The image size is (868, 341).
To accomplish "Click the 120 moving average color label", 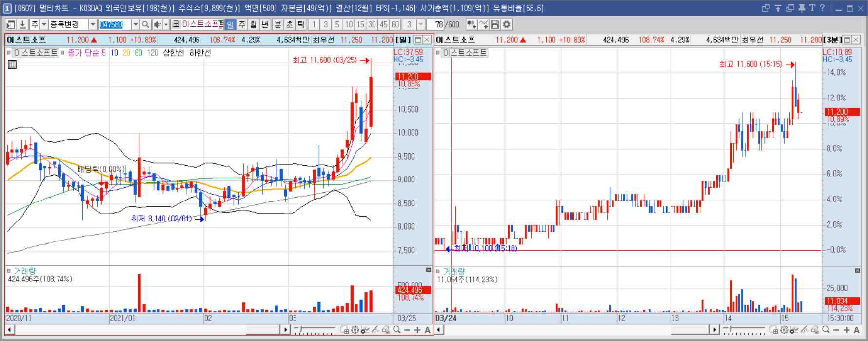I will (153, 53).
